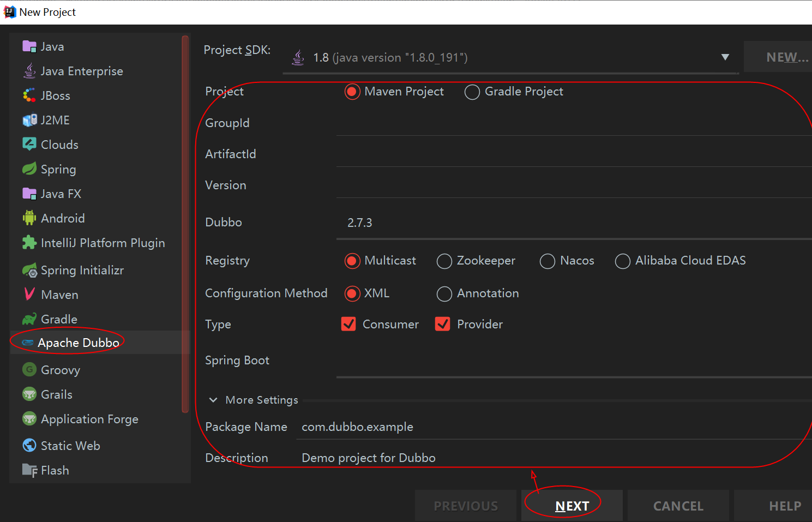Viewport: 812px width, 522px height.
Task: Click the Application Forge icon
Action: click(29, 418)
